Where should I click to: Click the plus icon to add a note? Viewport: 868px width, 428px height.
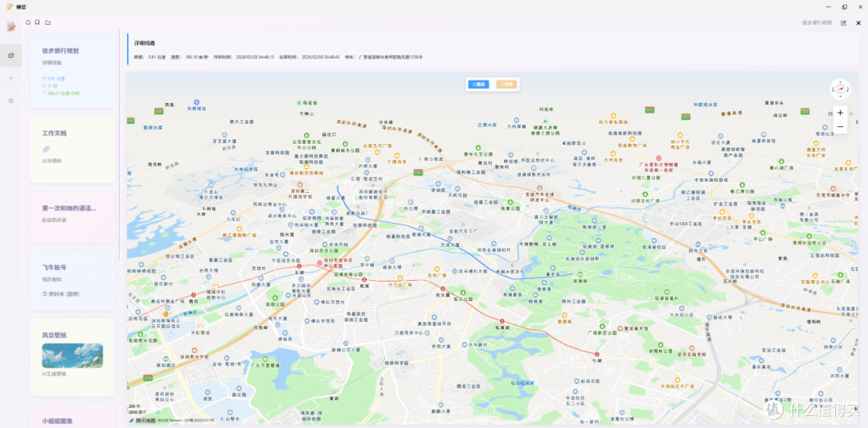pos(11,78)
